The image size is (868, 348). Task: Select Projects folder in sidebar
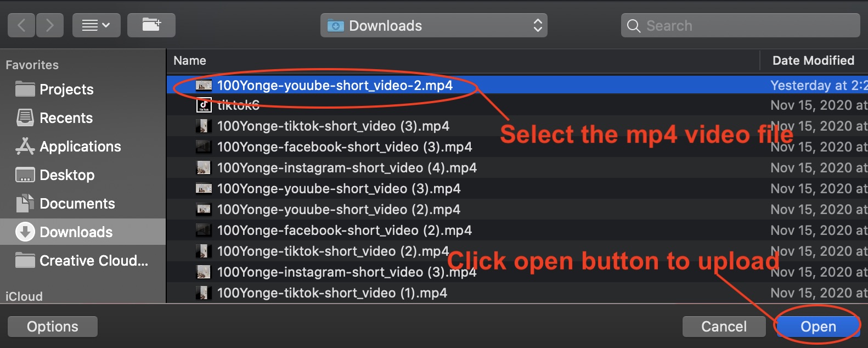coord(66,89)
